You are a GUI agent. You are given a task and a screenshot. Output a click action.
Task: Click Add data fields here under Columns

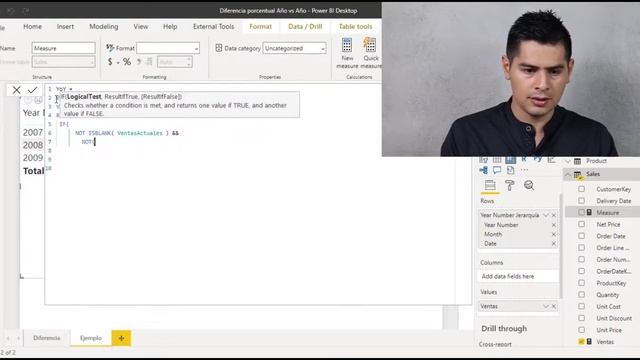pyautogui.click(x=518, y=276)
